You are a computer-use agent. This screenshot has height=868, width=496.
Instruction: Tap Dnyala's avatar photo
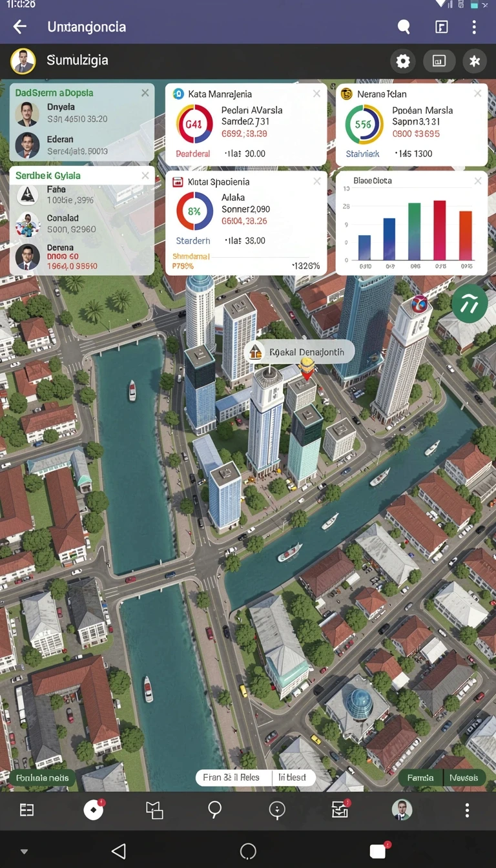click(27, 114)
